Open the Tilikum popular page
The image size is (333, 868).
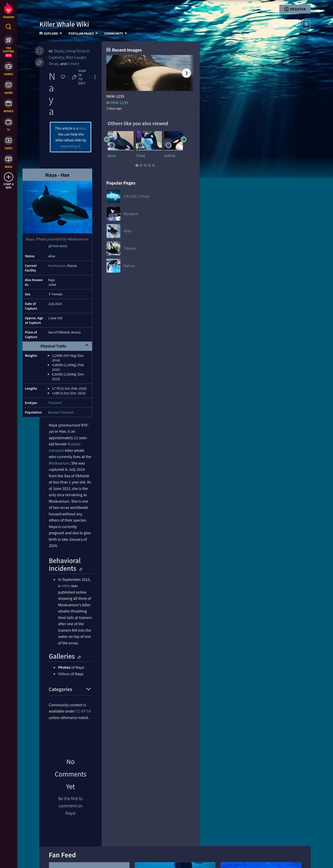tap(130, 248)
